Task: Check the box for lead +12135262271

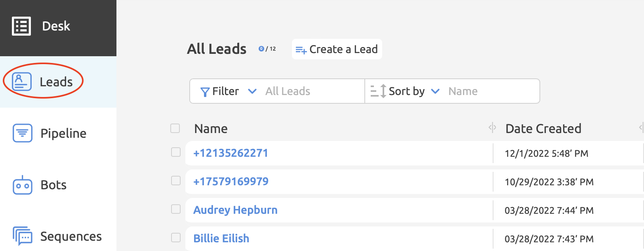Action: pos(176,152)
